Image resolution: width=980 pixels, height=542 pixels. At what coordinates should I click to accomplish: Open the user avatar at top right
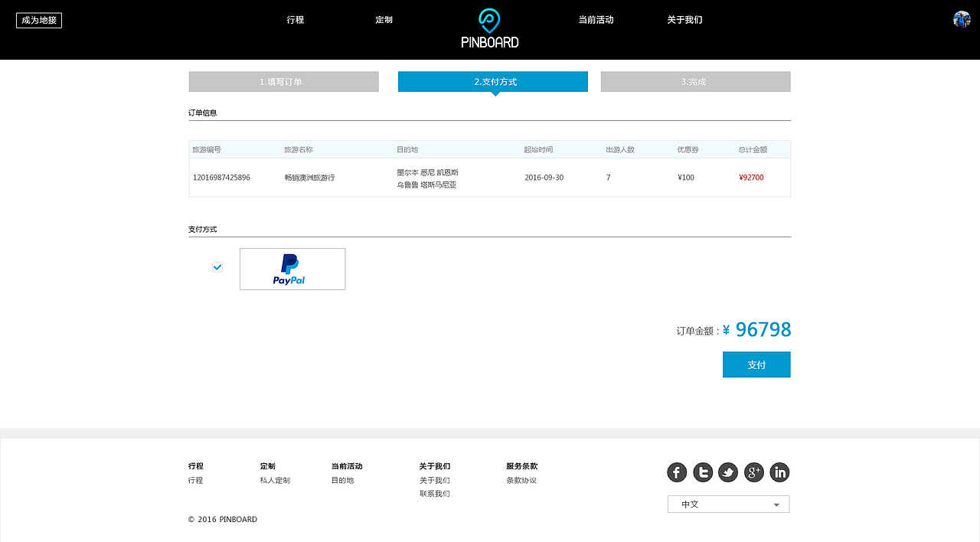point(961,20)
